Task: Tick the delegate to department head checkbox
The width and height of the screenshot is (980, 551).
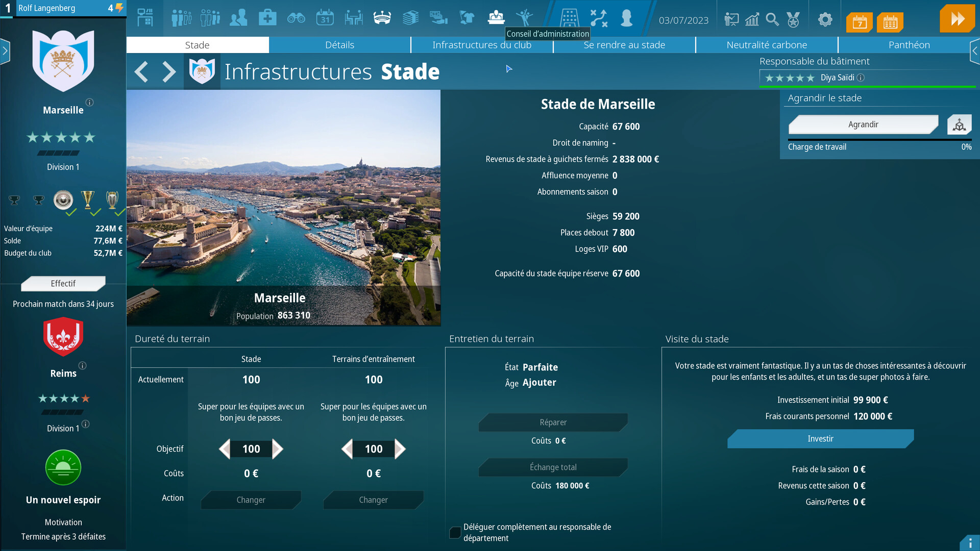Action: (x=455, y=533)
